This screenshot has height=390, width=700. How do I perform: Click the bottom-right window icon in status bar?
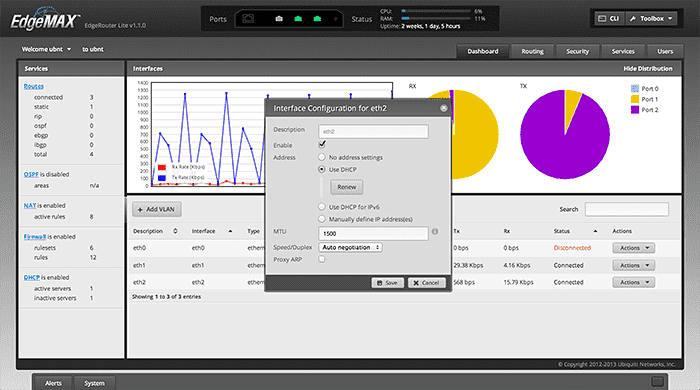[657, 382]
